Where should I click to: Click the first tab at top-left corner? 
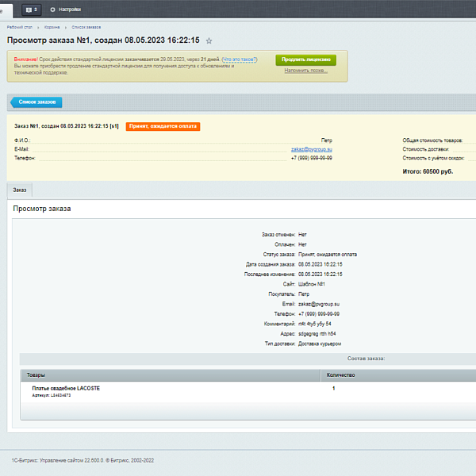6,10
